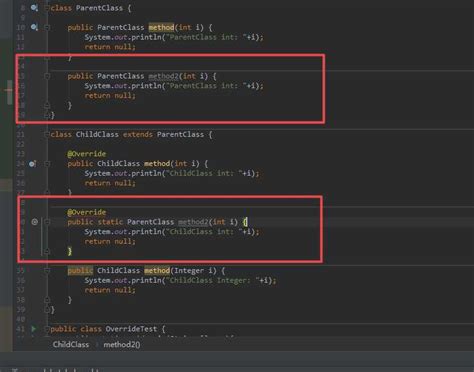Click underlined method2 name in ChildClass

point(193,222)
